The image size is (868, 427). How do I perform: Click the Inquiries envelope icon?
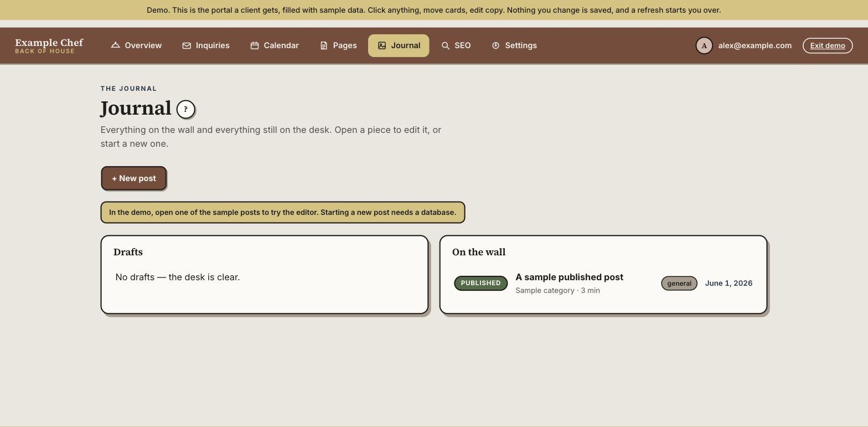click(x=187, y=45)
